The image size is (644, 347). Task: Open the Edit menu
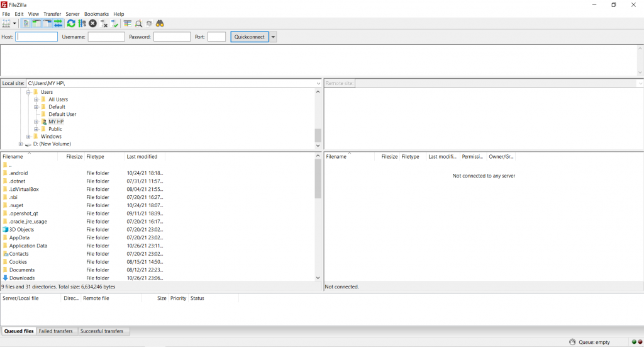(19, 14)
